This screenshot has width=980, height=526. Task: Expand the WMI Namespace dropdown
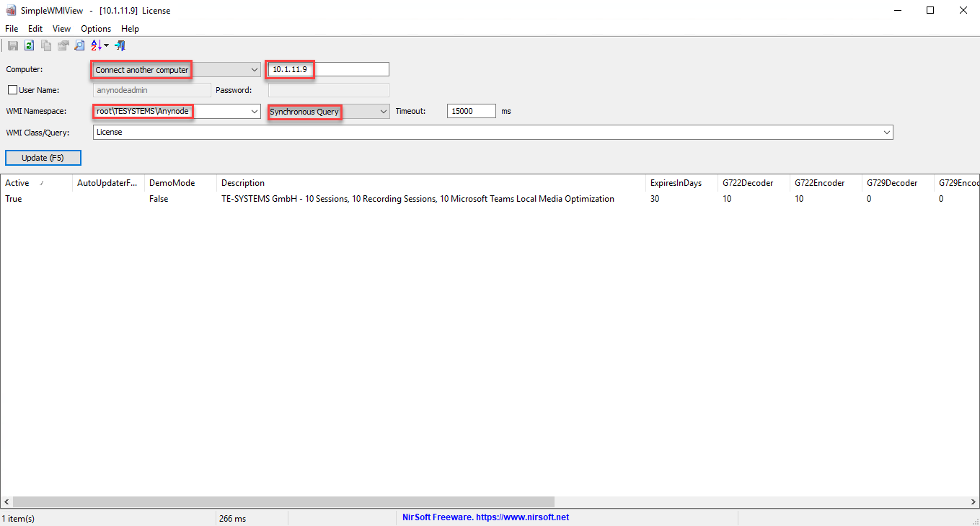click(254, 111)
